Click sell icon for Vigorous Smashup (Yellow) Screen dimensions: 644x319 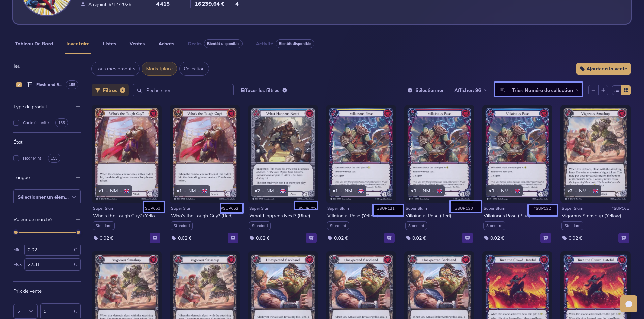point(623,238)
